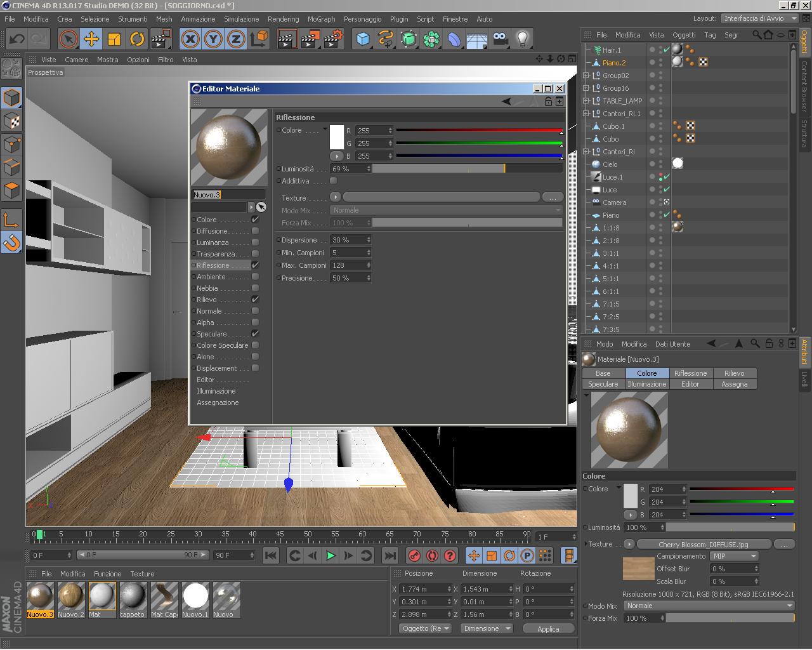Select the texture mode checkerboard cube icon
The width and height of the screenshot is (812, 650).
(x=11, y=121)
